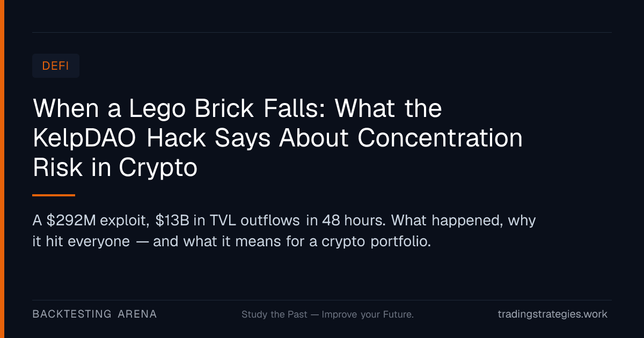Click the DEFI category tag
Screen dimensions: 644x338
pos(56,66)
